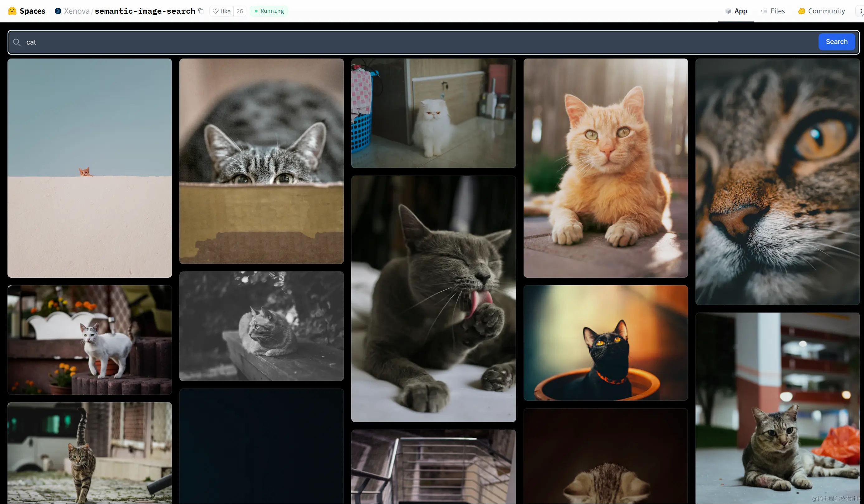This screenshot has height=504, width=864.
Task: Click the magnifying glass search icon
Action: [17, 42]
